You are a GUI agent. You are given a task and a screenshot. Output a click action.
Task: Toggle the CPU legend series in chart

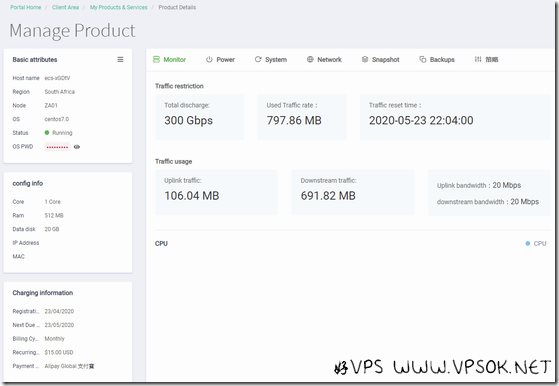[536, 243]
